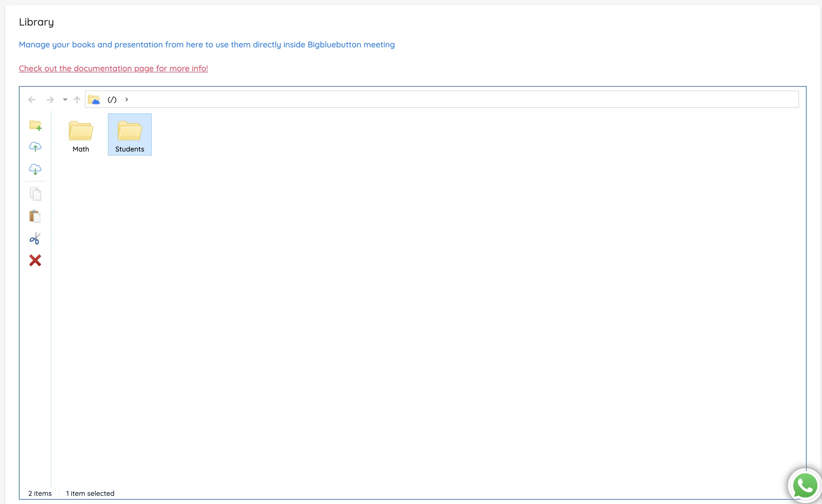Click the back navigation arrow
Screen dimensions: 822x504
pyautogui.click(x=32, y=100)
